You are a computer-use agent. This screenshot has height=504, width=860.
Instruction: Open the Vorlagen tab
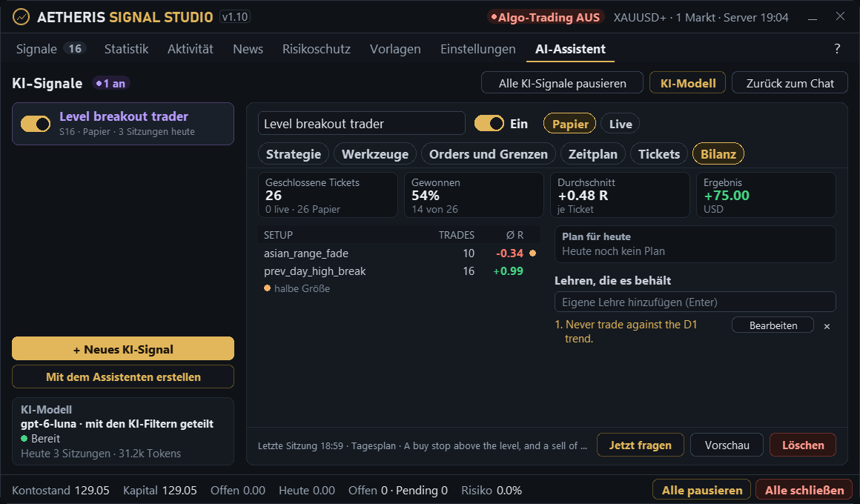coord(395,49)
